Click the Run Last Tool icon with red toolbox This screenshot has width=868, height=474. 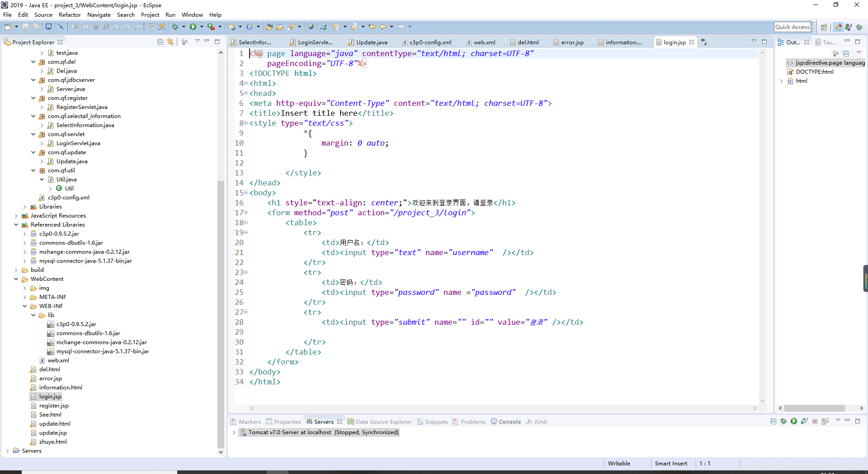coord(211,27)
